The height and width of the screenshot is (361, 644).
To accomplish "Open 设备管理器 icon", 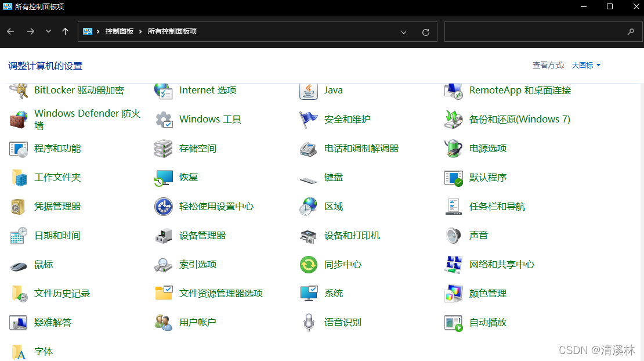I will point(164,236).
